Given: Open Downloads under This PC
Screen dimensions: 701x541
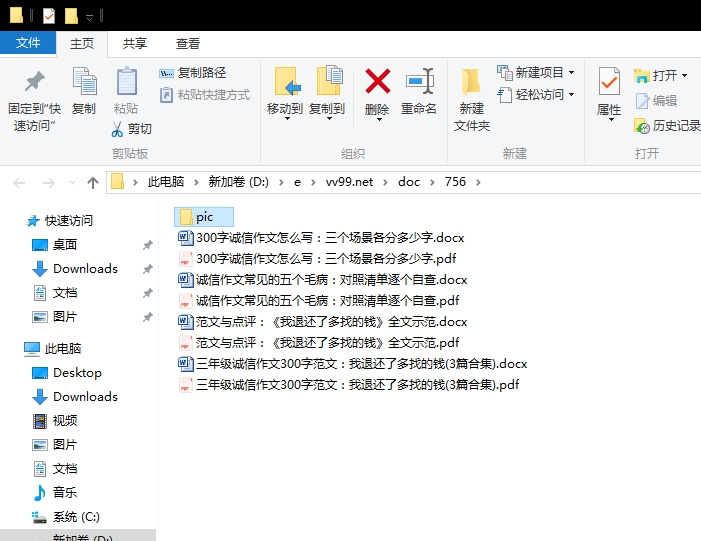Looking at the screenshot, I should [75, 397].
